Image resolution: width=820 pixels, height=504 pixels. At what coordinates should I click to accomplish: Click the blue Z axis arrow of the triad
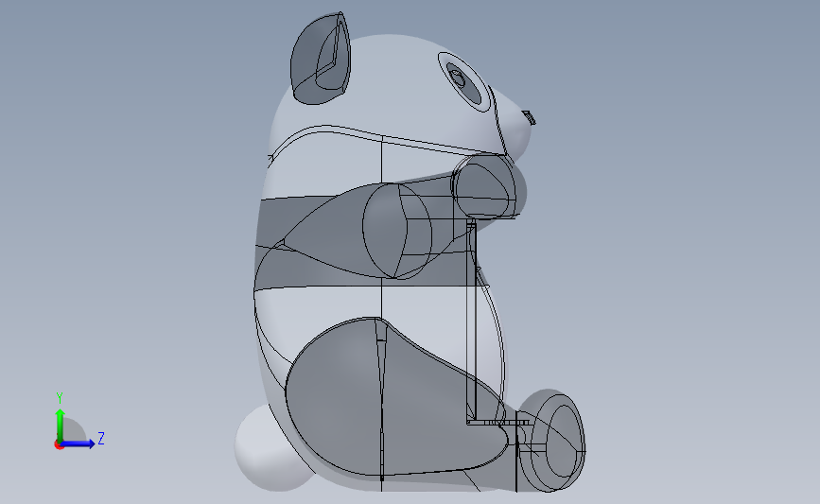click(x=79, y=443)
